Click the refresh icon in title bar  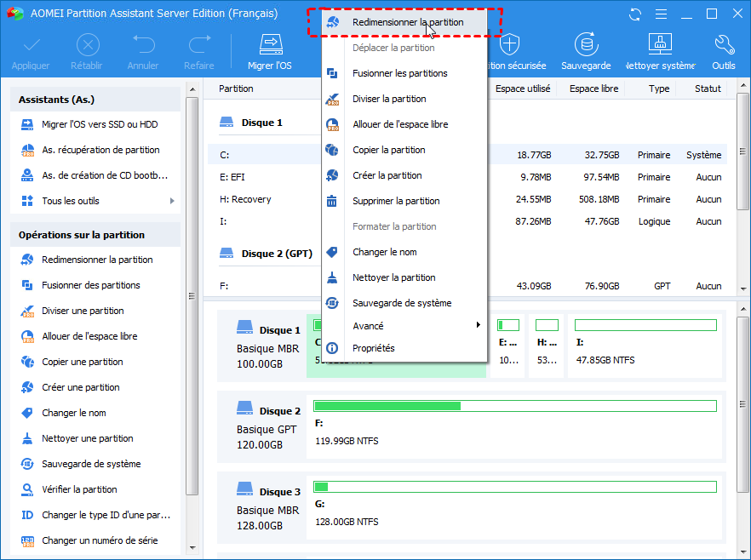coord(635,14)
